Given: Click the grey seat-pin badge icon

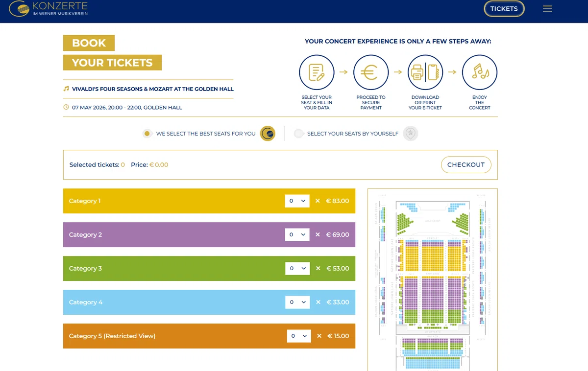Looking at the screenshot, I should (x=411, y=133).
